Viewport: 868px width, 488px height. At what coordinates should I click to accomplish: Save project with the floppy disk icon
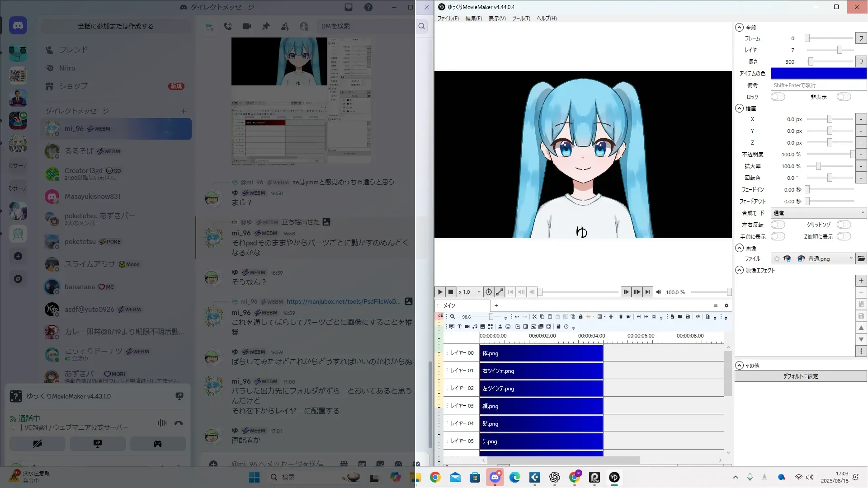click(x=688, y=317)
